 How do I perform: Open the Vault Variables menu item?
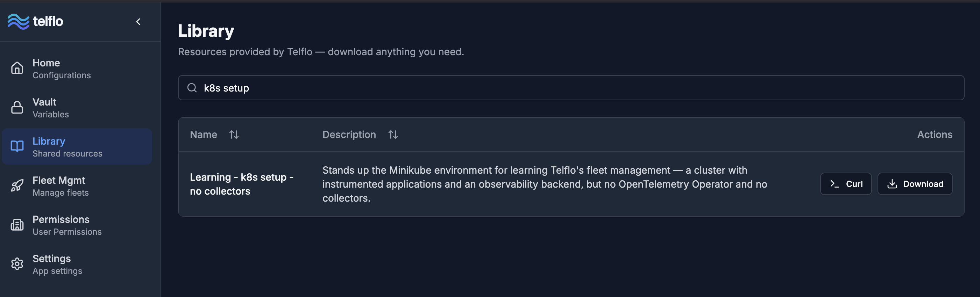[77, 108]
